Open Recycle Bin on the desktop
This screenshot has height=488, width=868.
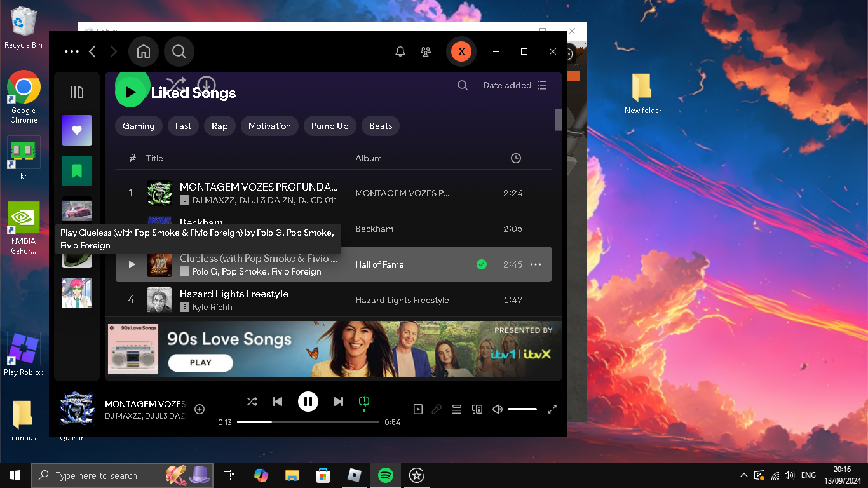pos(24,28)
